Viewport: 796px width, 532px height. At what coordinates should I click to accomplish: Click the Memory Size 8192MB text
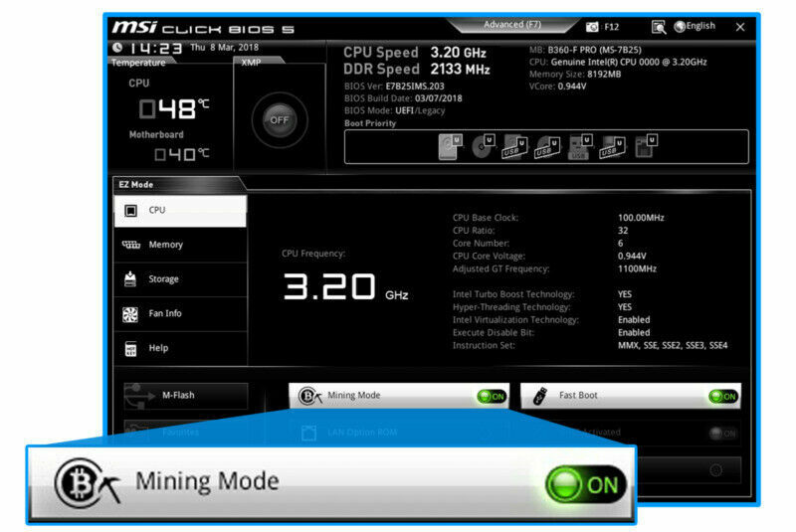point(575,74)
